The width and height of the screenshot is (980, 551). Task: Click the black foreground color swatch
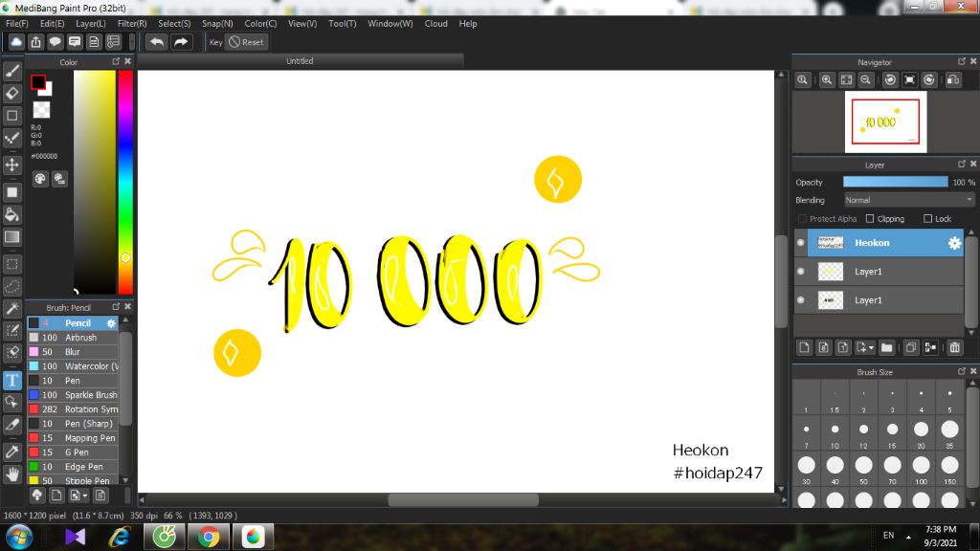[38, 82]
